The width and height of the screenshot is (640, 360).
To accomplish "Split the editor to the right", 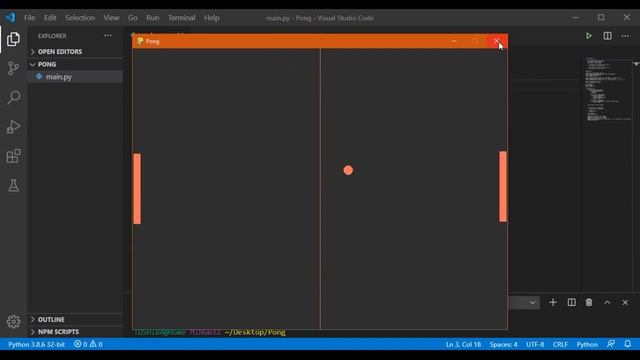I will (x=607, y=36).
